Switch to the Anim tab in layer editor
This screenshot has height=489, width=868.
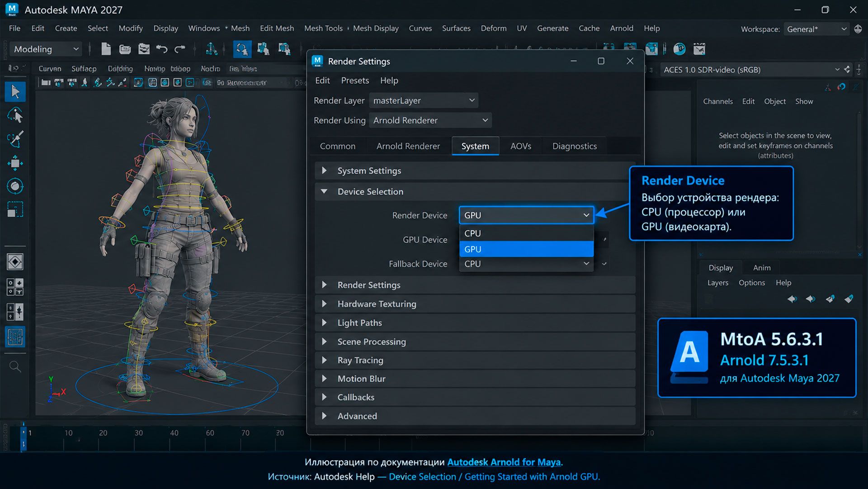tap(761, 268)
